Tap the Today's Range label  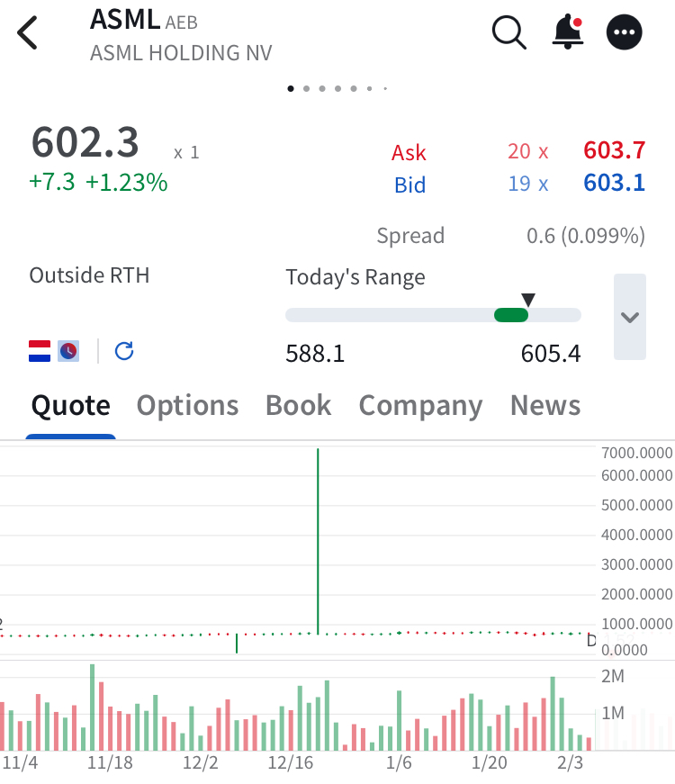coord(355,277)
